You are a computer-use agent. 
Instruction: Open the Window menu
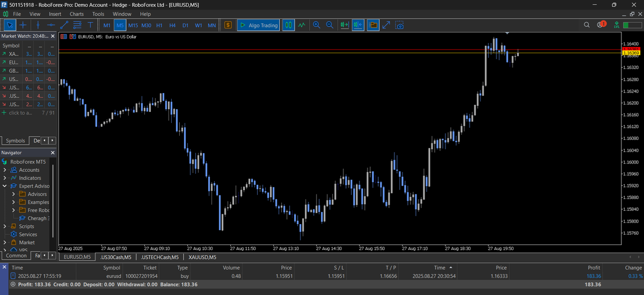122,13
